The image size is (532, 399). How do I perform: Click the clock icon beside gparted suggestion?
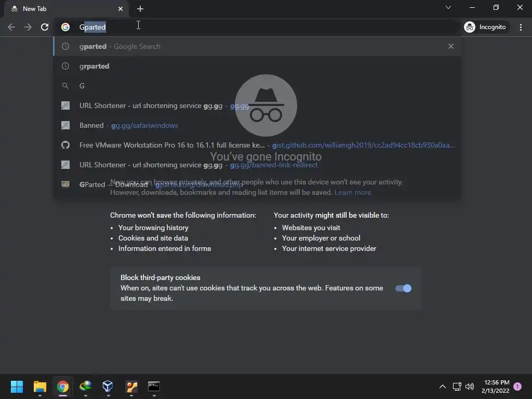[65, 46]
